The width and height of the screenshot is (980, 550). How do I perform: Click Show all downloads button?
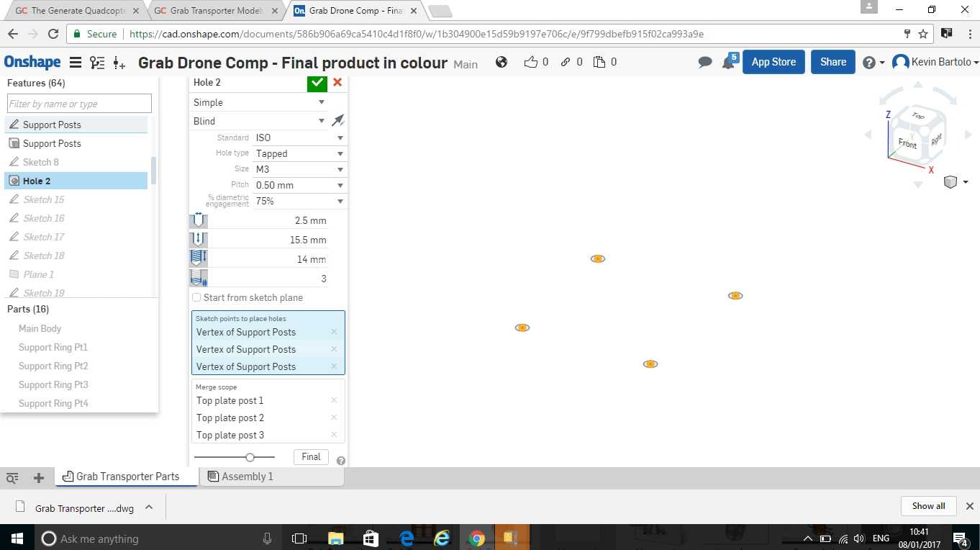point(928,506)
